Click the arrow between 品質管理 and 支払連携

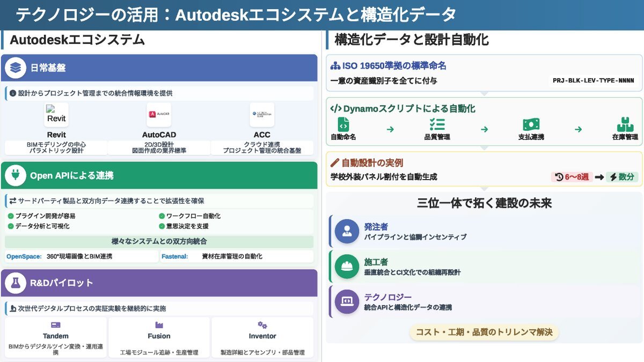coord(484,129)
